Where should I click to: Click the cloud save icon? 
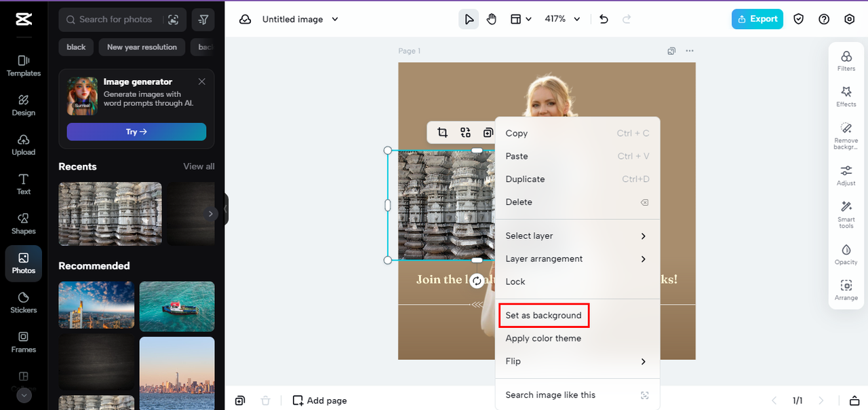[245, 19]
